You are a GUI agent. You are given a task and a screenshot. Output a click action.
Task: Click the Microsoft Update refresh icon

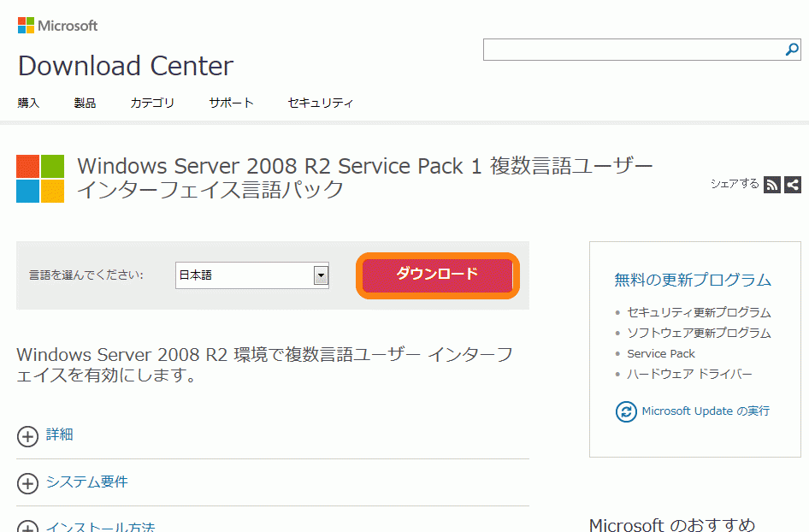point(626,411)
